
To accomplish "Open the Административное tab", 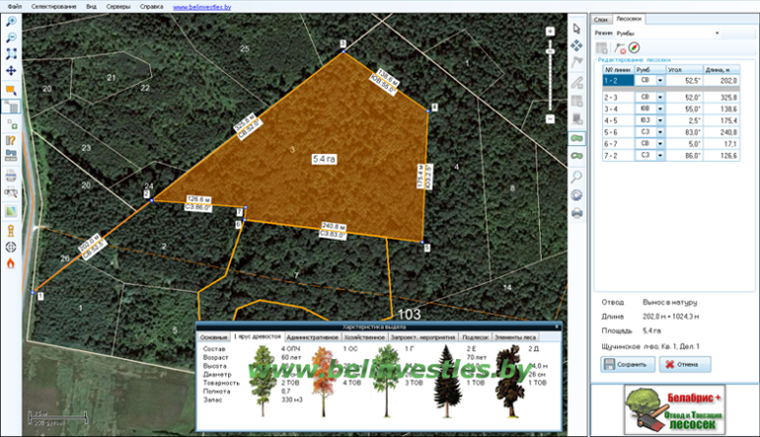I will pyautogui.click(x=312, y=337).
